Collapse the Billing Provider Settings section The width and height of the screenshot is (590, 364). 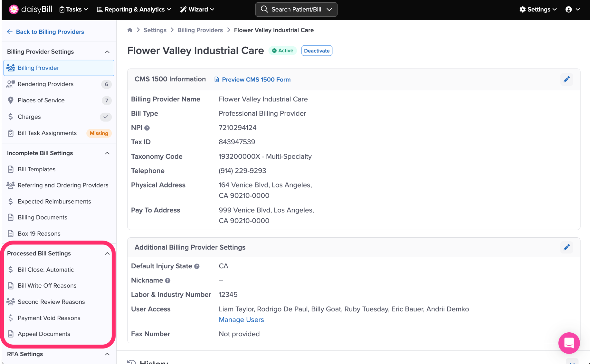(107, 52)
